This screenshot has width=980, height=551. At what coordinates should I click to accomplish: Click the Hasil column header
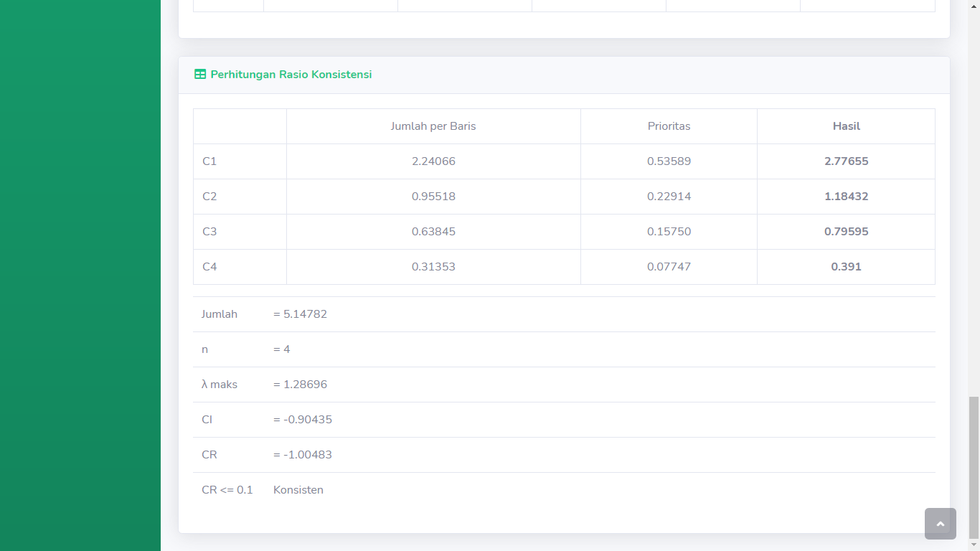coord(847,126)
